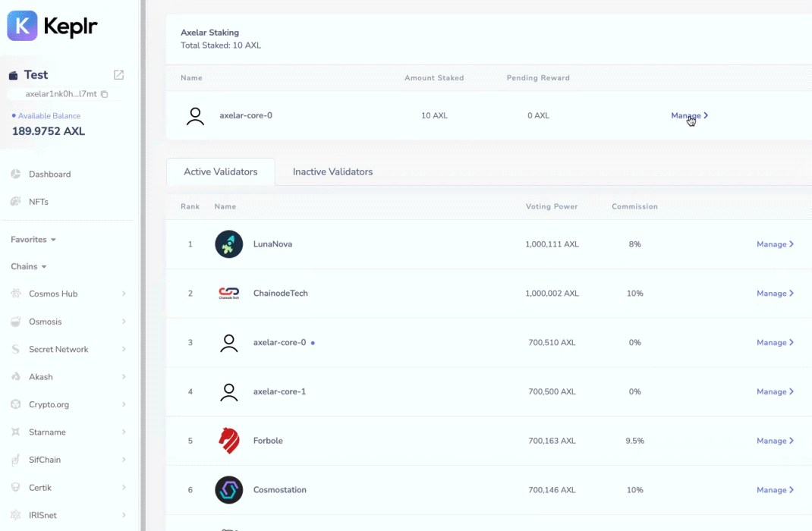The width and height of the screenshot is (812, 531).
Task: Open Manage for ChainodeTech
Action: (x=776, y=294)
